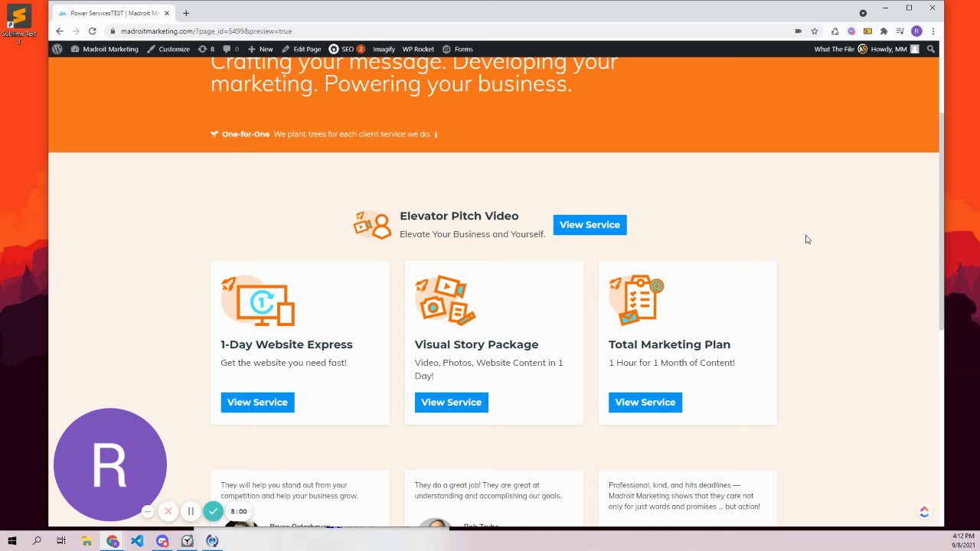Screen dimensions: 980x551
Task: Click the recycle arrows extension icon
Action: [x=835, y=31]
